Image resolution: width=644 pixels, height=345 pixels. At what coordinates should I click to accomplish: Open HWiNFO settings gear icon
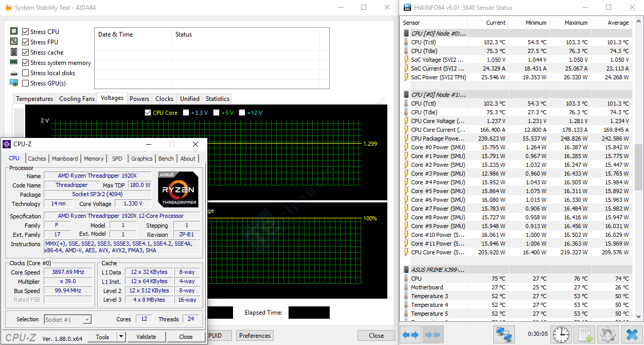[x=608, y=335]
